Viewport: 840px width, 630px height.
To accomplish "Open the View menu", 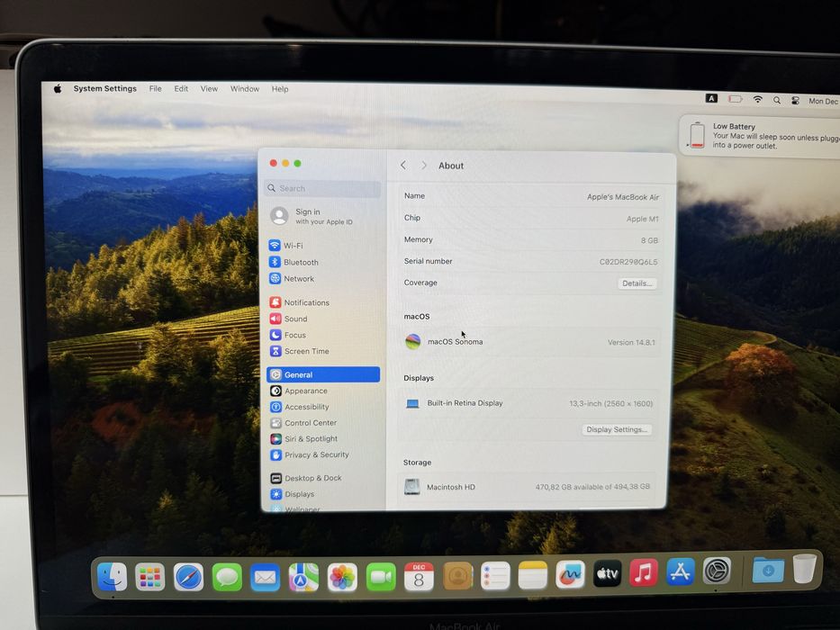I will [209, 88].
